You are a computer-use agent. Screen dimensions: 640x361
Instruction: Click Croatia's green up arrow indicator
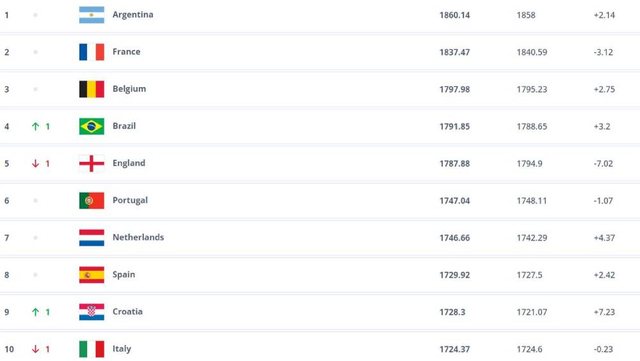point(36,312)
